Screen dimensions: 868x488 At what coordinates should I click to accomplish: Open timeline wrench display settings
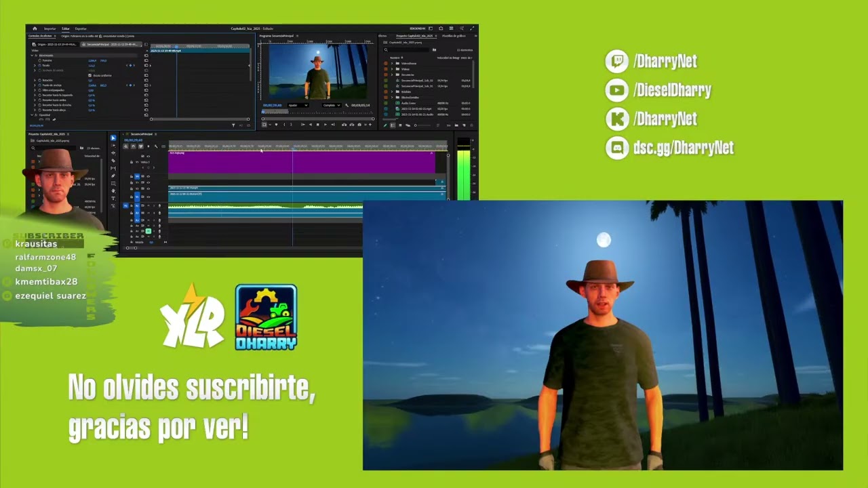[x=156, y=146]
